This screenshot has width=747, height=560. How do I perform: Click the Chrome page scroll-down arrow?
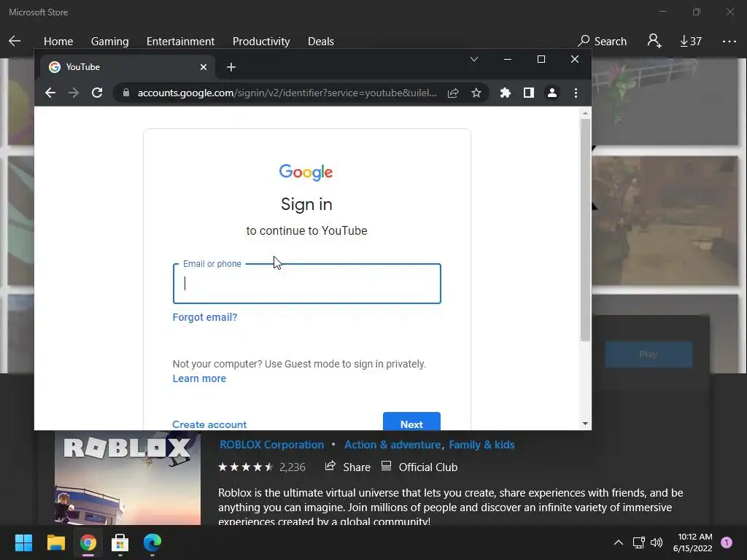click(585, 424)
